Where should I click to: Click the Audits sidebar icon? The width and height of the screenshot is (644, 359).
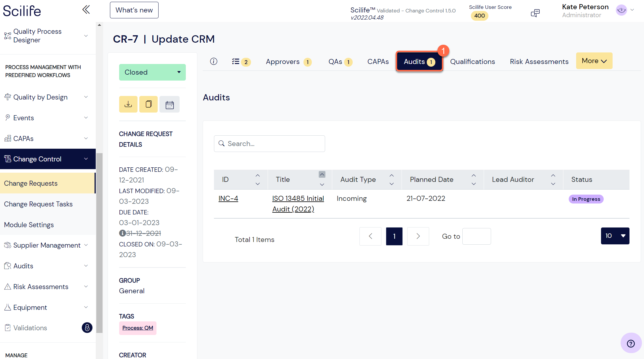8,266
